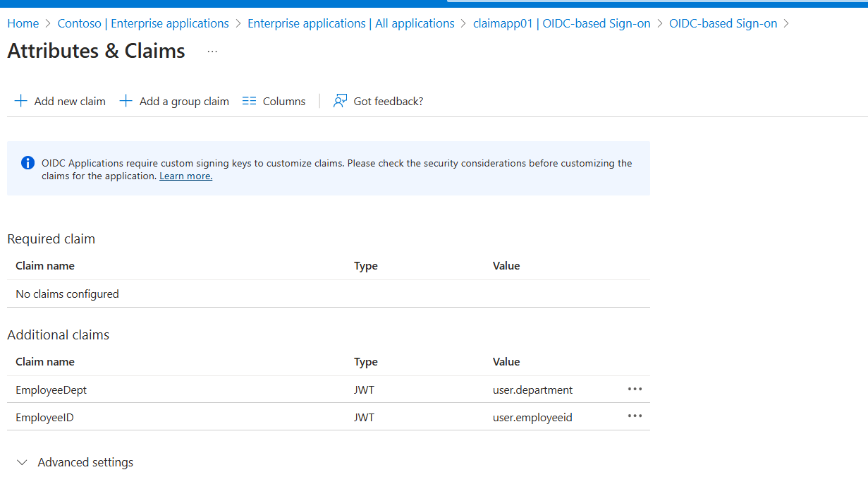Click the JWT type in the EmployeeID row
The width and height of the screenshot is (868, 477).
(364, 417)
